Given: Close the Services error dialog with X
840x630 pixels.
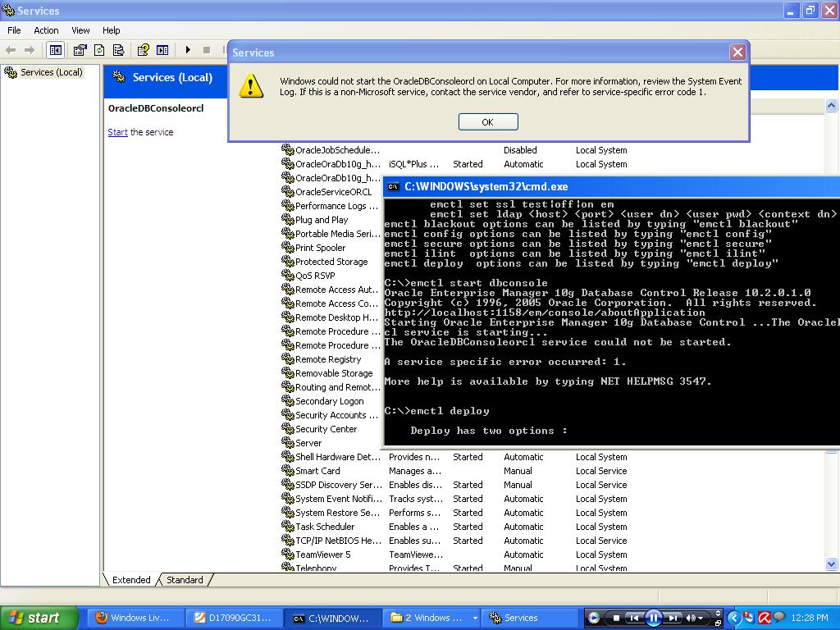Looking at the screenshot, I should [x=737, y=52].
